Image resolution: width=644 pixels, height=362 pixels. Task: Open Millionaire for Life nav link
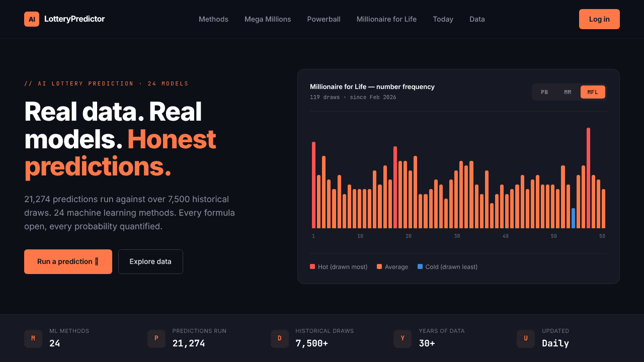tap(386, 19)
